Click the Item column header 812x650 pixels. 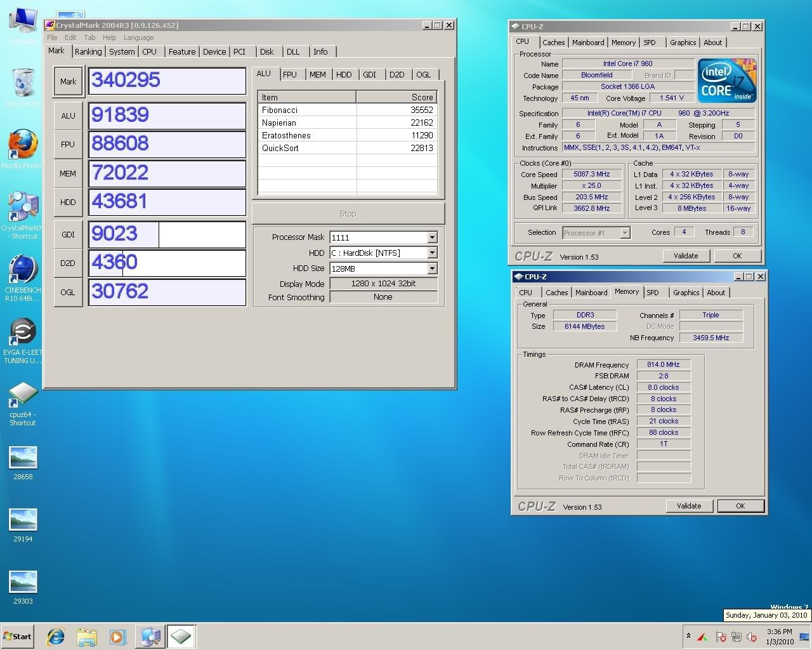(307, 97)
